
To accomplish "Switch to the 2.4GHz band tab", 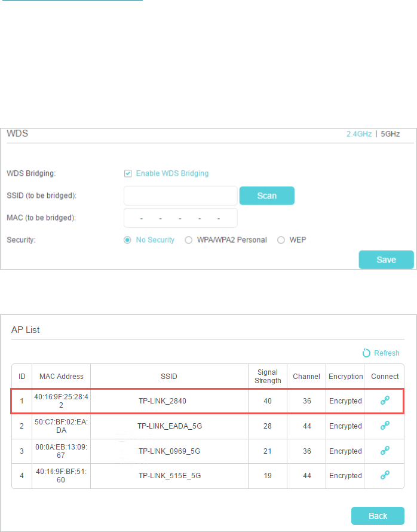I will point(358,134).
